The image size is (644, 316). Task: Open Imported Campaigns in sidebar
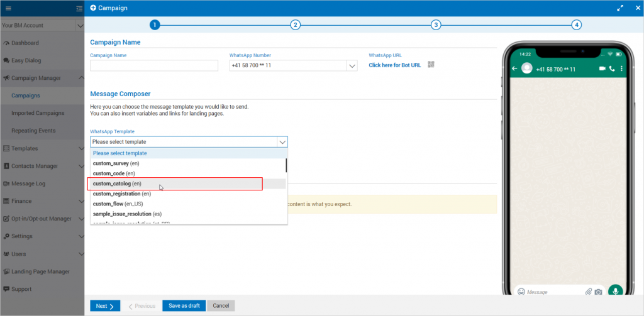38,113
